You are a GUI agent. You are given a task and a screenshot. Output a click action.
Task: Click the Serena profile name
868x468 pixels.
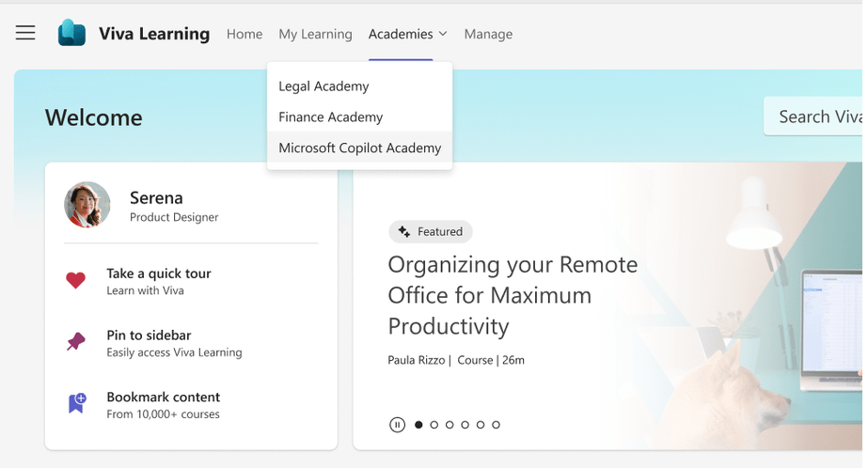(x=156, y=197)
